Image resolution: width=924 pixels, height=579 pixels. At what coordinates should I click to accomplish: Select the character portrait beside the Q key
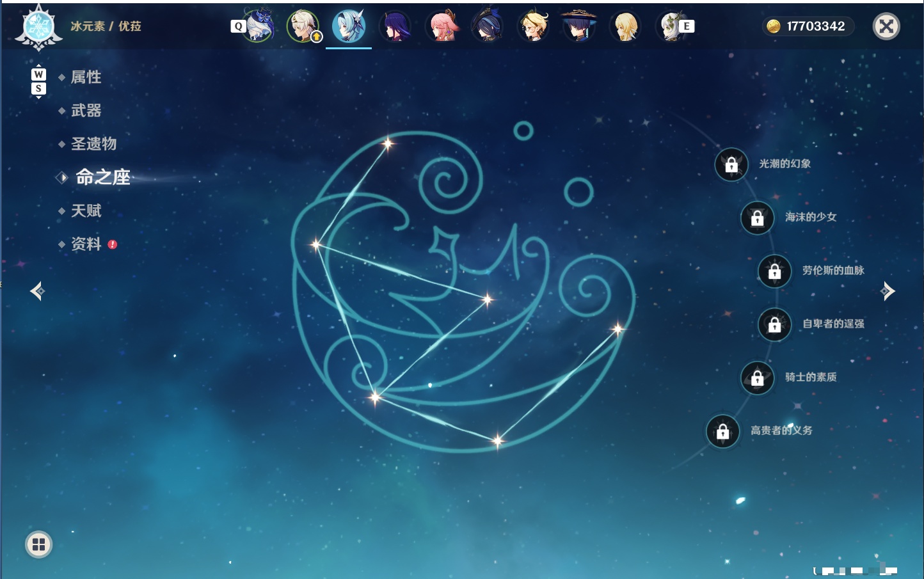[259, 26]
